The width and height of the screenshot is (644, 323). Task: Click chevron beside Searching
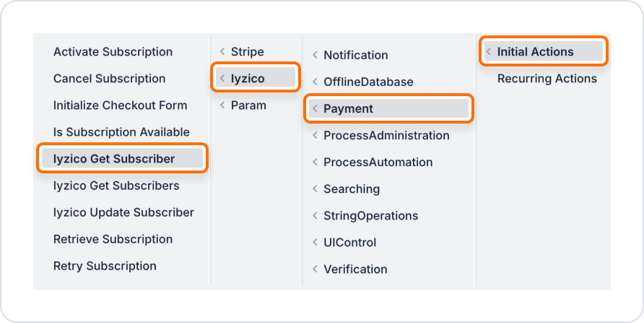click(315, 189)
